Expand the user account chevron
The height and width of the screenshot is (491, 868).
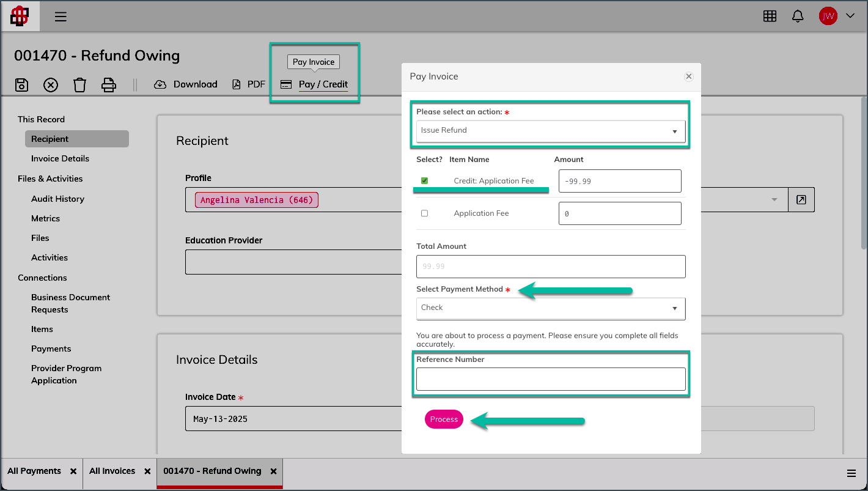(x=850, y=17)
